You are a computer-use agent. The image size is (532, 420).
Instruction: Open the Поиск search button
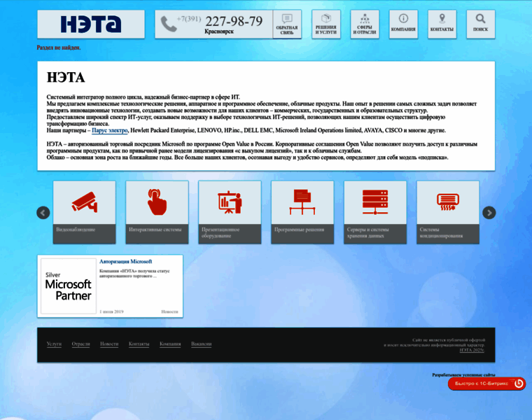click(481, 24)
